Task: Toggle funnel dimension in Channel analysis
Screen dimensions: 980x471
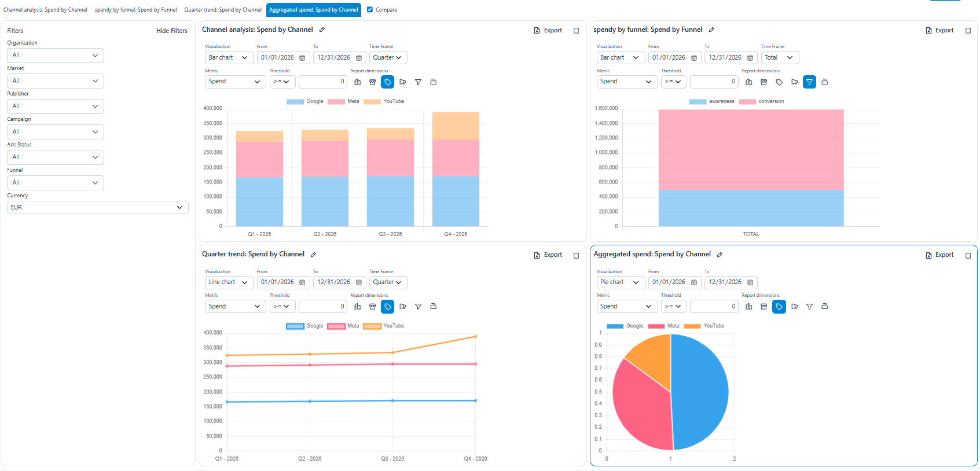Action: (x=418, y=82)
